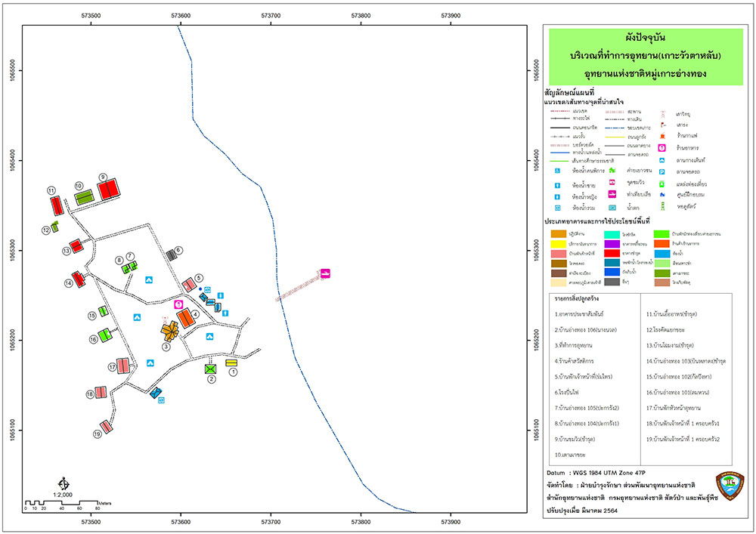This screenshot has width=756, height=534.
Task: Click the large red building labeled 9
Action: [109, 190]
